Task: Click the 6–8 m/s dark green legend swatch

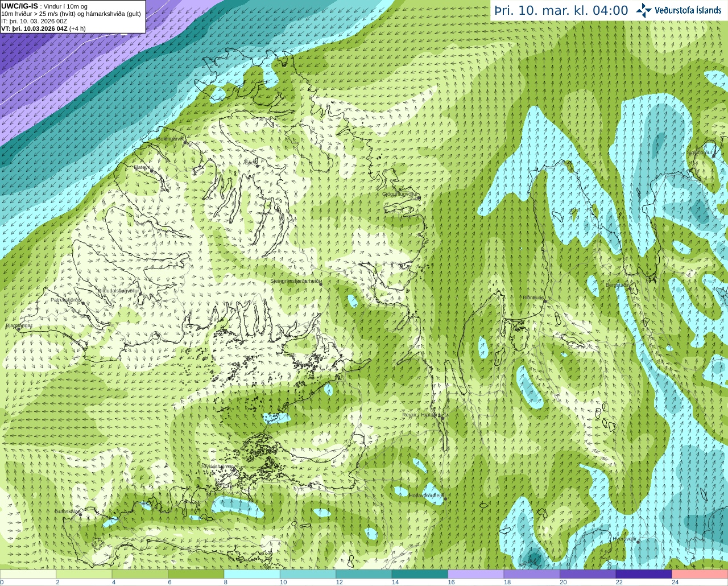Action: 196,574
